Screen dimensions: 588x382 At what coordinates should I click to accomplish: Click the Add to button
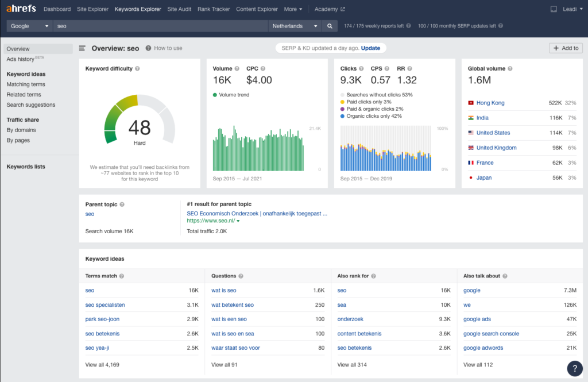coord(566,48)
